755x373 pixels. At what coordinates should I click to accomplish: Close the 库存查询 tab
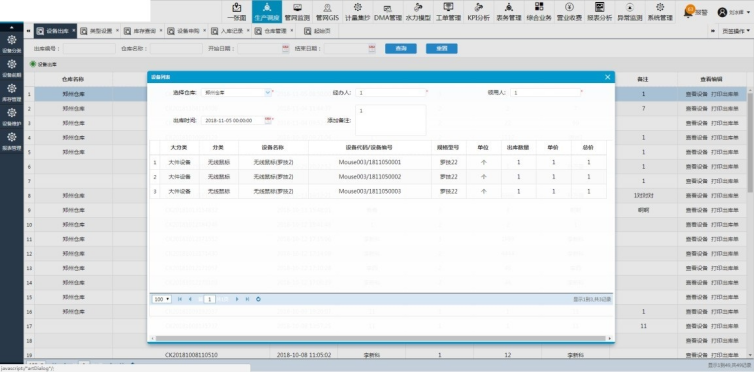(x=160, y=30)
